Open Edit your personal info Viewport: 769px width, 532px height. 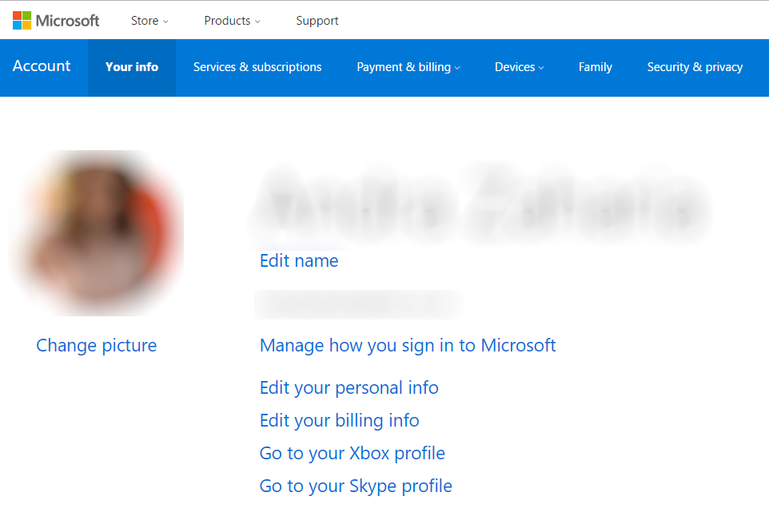pyautogui.click(x=349, y=387)
